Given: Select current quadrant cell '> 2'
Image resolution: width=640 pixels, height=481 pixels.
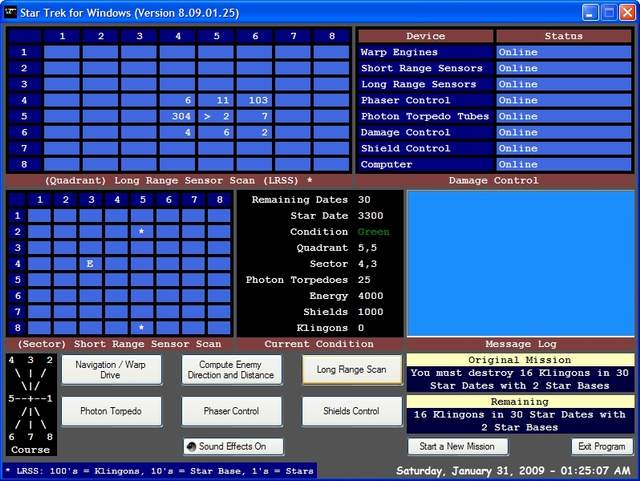Looking at the screenshot, I should [216, 116].
